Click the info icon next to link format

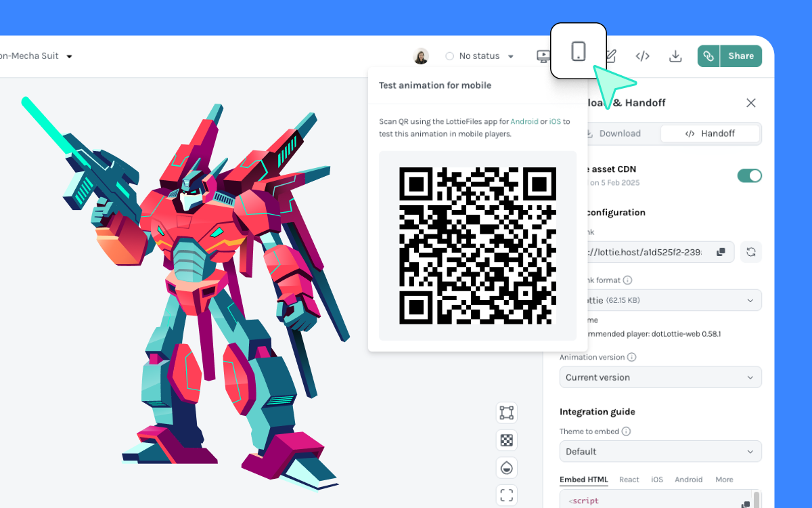627,280
